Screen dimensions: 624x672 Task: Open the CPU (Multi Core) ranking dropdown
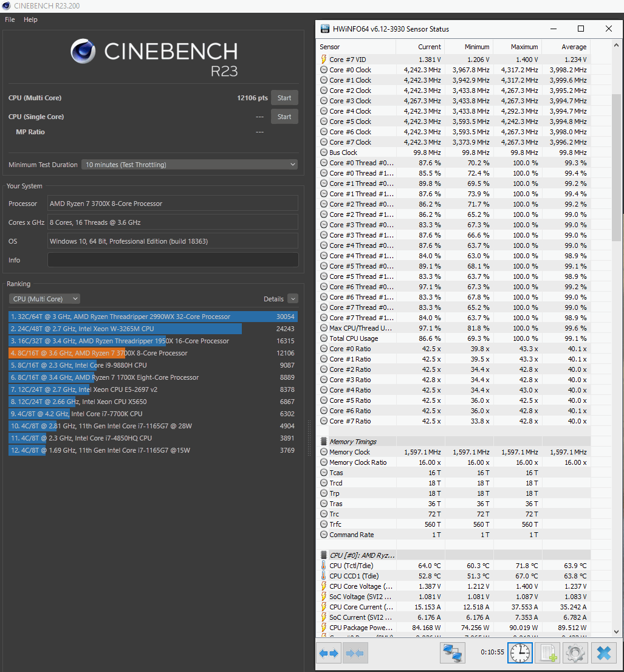[x=44, y=299]
